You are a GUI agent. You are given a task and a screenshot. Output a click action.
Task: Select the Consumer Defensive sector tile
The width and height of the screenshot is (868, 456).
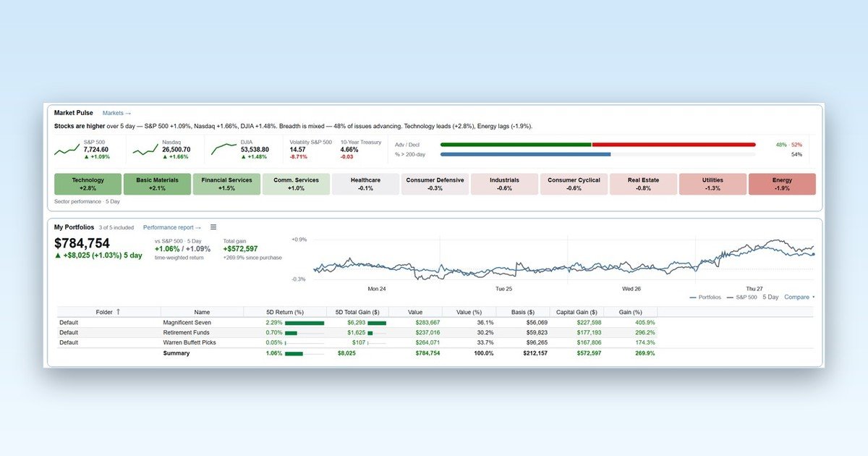coord(435,184)
